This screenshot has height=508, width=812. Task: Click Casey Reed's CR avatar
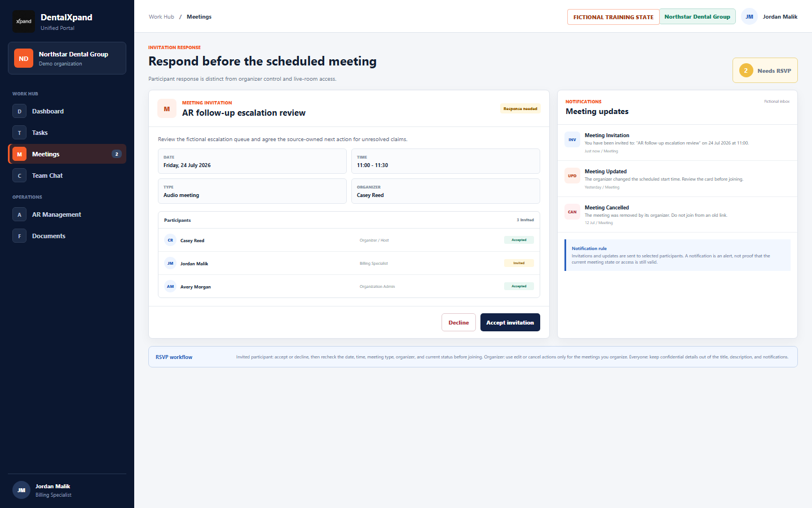[x=170, y=240]
